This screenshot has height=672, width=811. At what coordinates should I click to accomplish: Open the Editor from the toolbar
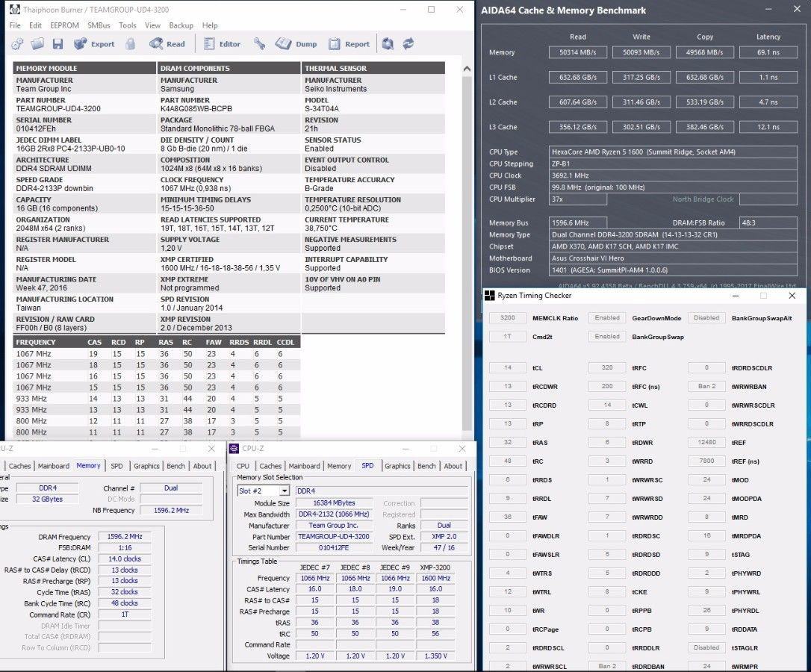click(x=222, y=44)
